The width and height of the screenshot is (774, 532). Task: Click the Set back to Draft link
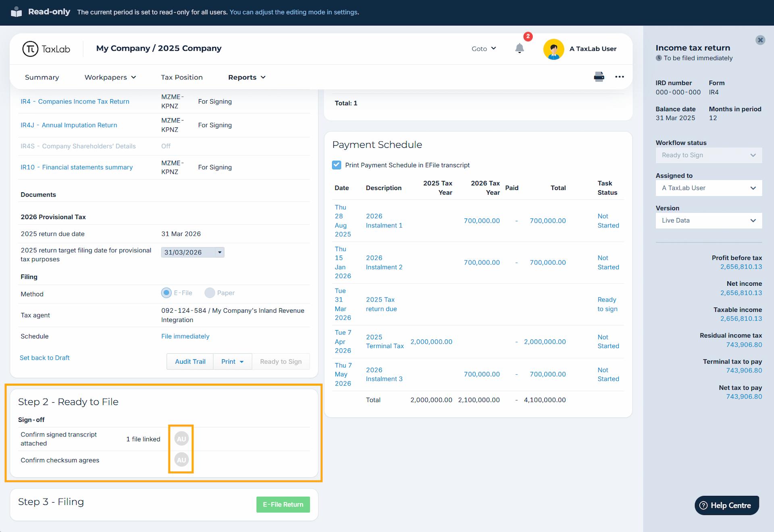pyautogui.click(x=45, y=358)
